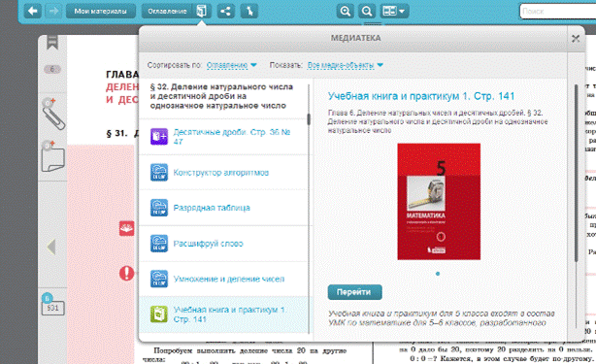Open Умножение и деление чисел item
Screen dimensions: 596x364
[x=224, y=279]
